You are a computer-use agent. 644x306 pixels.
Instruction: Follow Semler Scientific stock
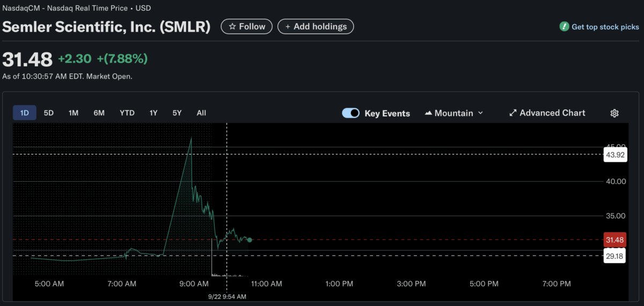point(247,26)
